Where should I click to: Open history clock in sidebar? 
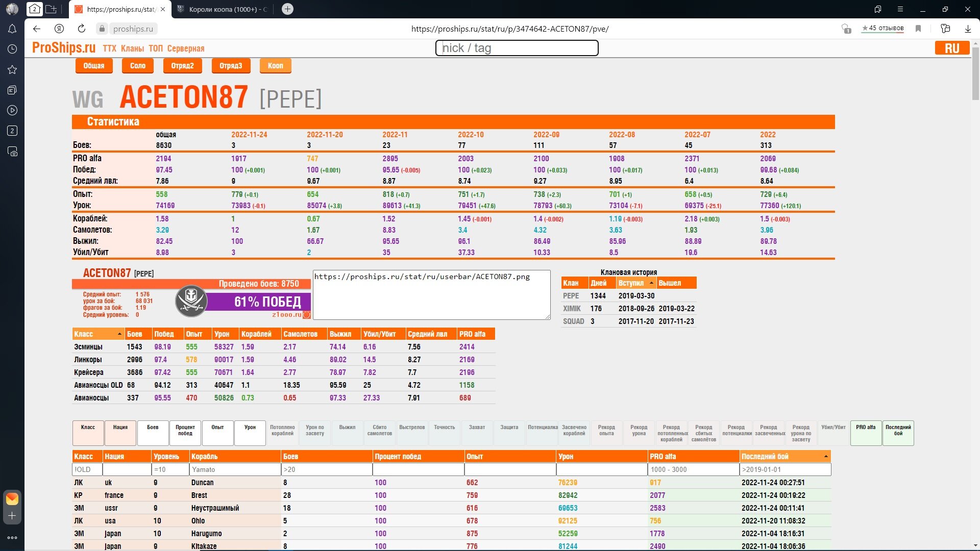pos(12,49)
